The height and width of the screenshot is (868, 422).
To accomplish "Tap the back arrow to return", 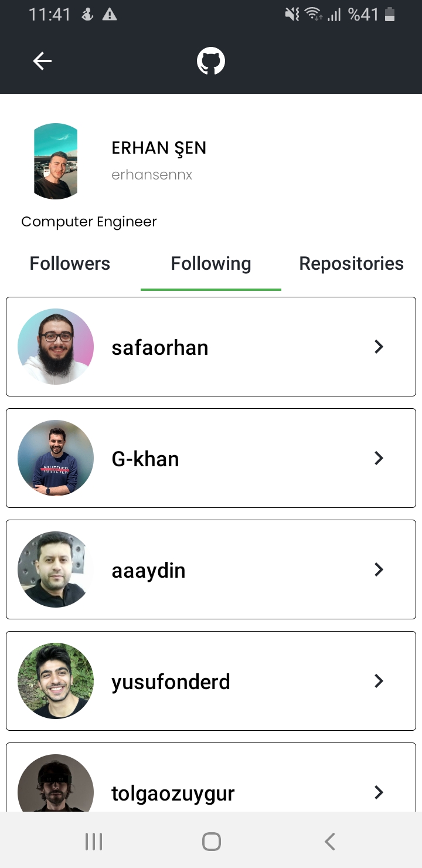I will 42,60.
